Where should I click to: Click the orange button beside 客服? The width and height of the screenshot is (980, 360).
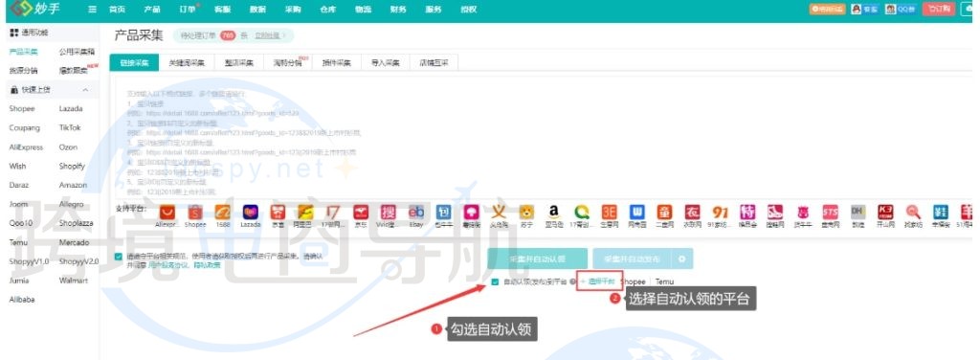(828, 10)
